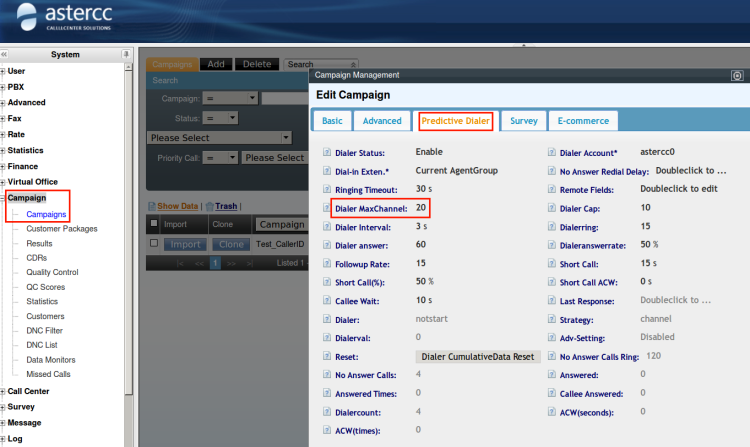Open the Status operator dropdown
The height and width of the screenshot is (447, 750).
click(220, 118)
